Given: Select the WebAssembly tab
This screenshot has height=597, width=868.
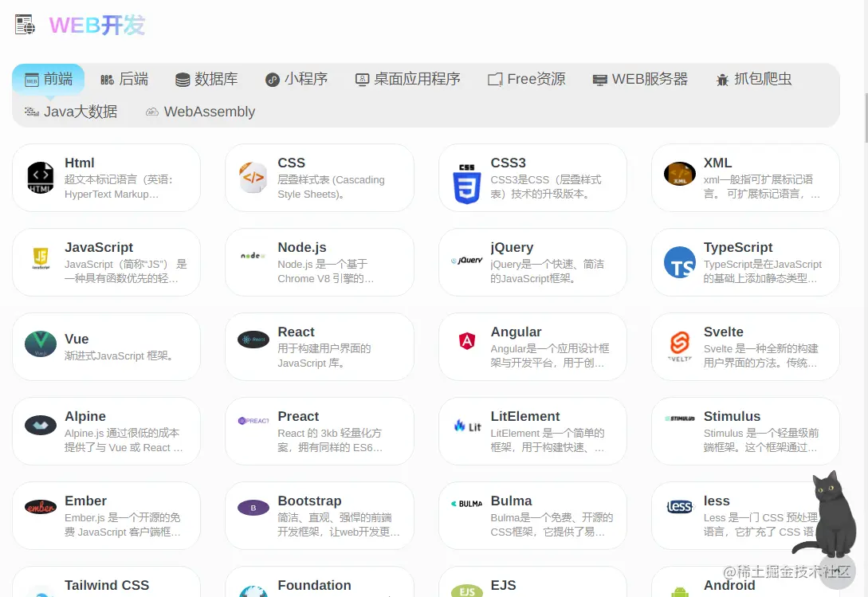Looking at the screenshot, I should [200, 112].
